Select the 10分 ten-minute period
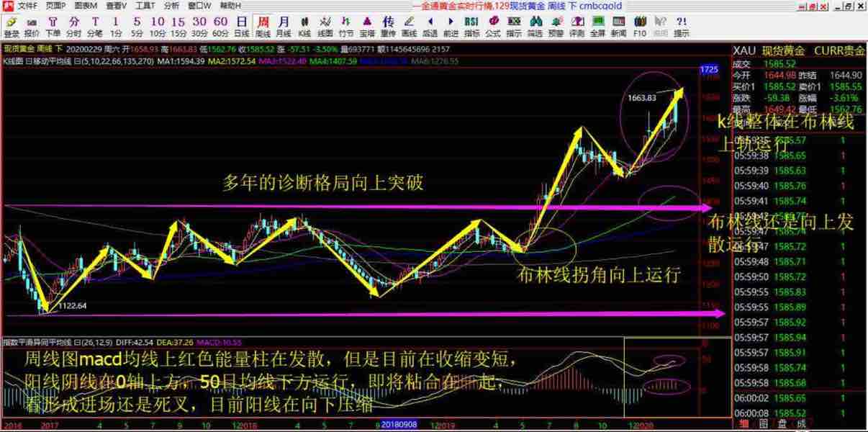Viewport: 868px width, 432px height. point(158,27)
